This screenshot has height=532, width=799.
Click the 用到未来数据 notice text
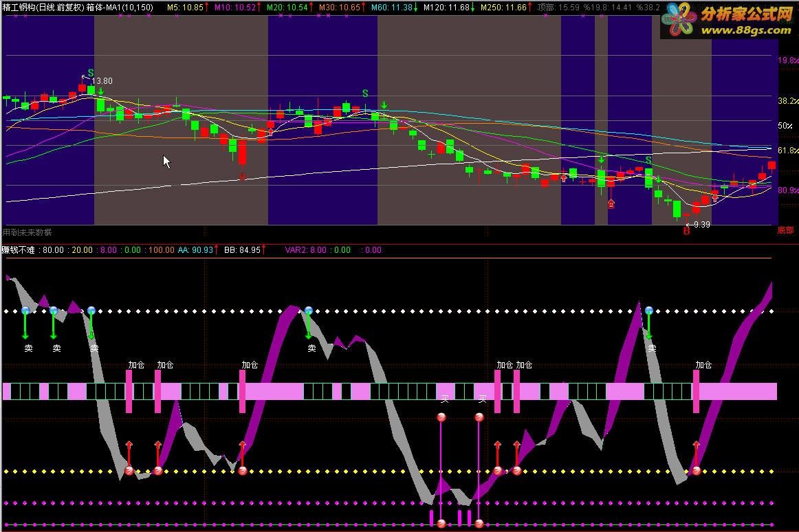pos(27,232)
